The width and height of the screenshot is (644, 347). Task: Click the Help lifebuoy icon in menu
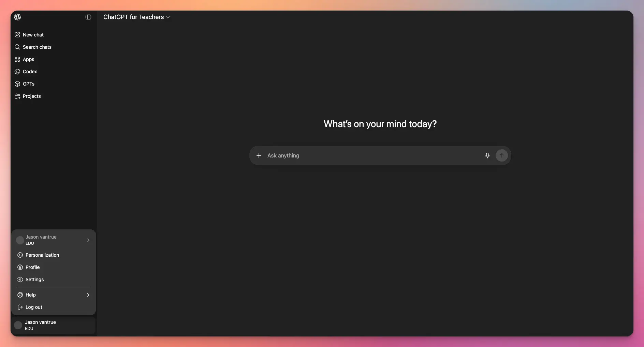click(20, 295)
